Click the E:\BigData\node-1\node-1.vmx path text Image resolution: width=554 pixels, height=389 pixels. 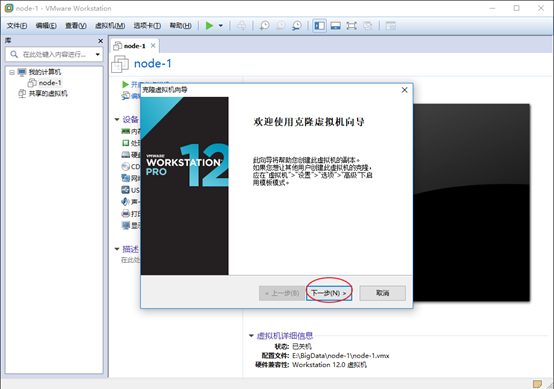[x=341, y=356]
